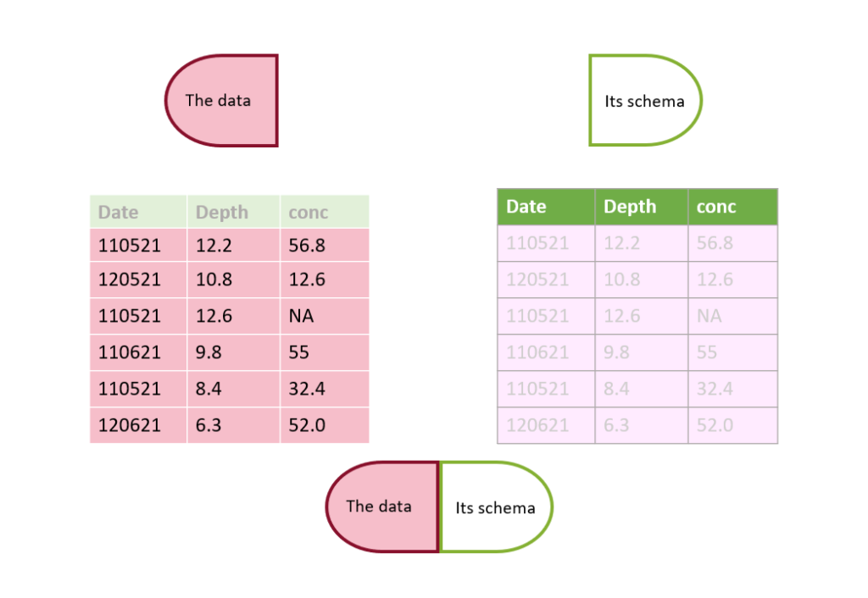Click the faded '52.0' cell in the right table

tap(733, 425)
